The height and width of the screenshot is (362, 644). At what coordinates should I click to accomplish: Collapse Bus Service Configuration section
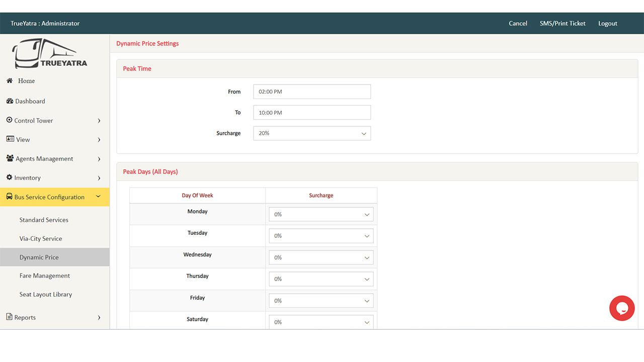pyautogui.click(x=99, y=197)
